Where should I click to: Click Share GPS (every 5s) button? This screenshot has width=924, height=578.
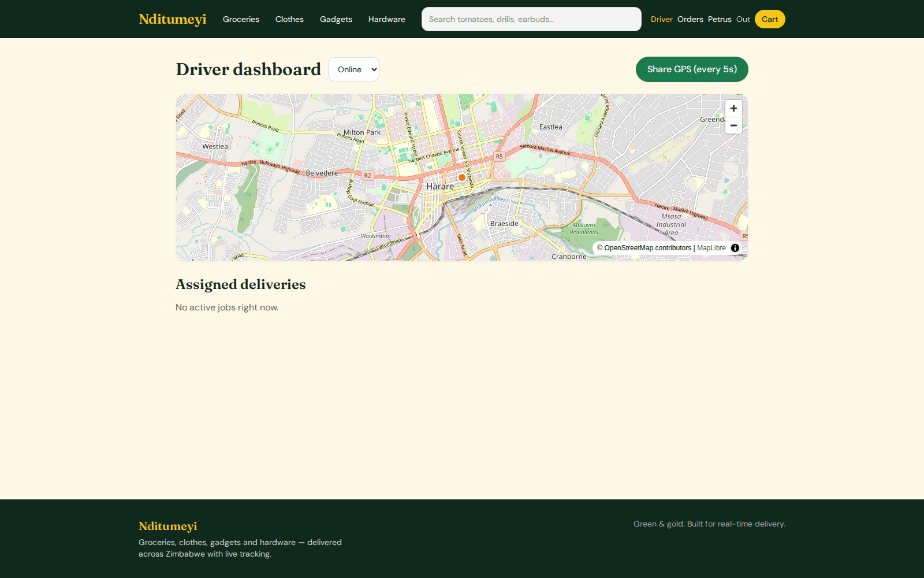tap(692, 69)
